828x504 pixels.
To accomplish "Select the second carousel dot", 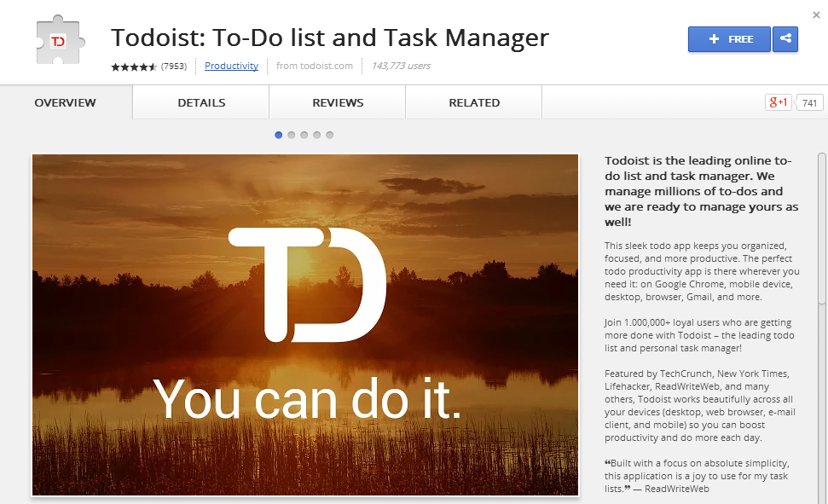I will [291, 136].
